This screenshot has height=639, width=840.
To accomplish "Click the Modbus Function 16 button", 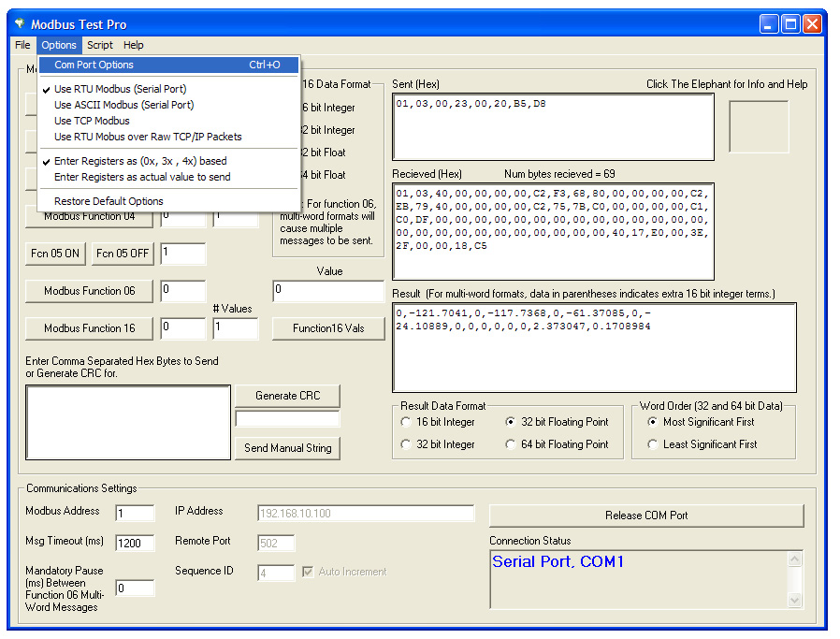I will (x=90, y=328).
